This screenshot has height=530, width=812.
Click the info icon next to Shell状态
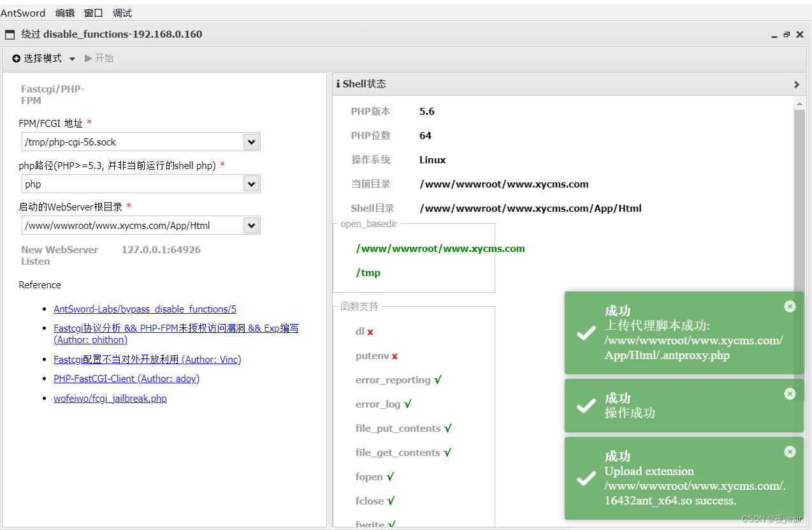click(338, 84)
